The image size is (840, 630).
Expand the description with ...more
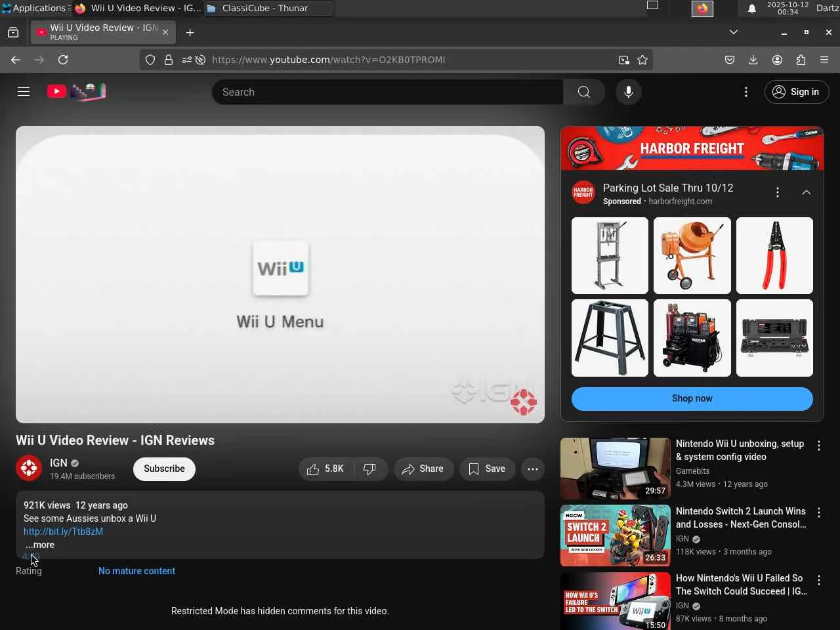(x=40, y=545)
